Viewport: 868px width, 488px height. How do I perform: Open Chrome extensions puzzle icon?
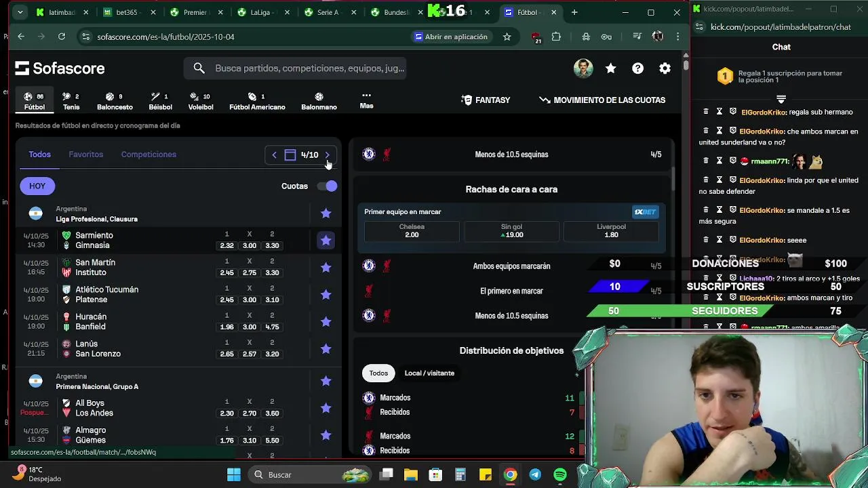pyautogui.click(x=556, y=37)
